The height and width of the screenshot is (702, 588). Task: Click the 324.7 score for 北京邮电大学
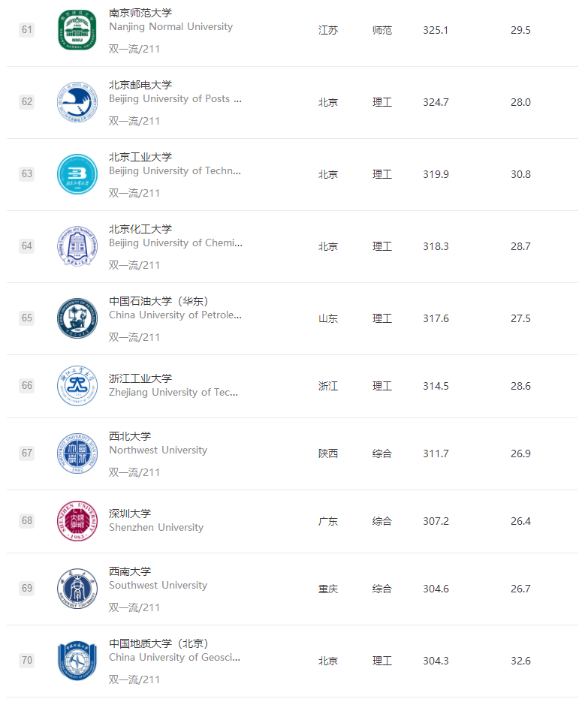click(436, 103)
